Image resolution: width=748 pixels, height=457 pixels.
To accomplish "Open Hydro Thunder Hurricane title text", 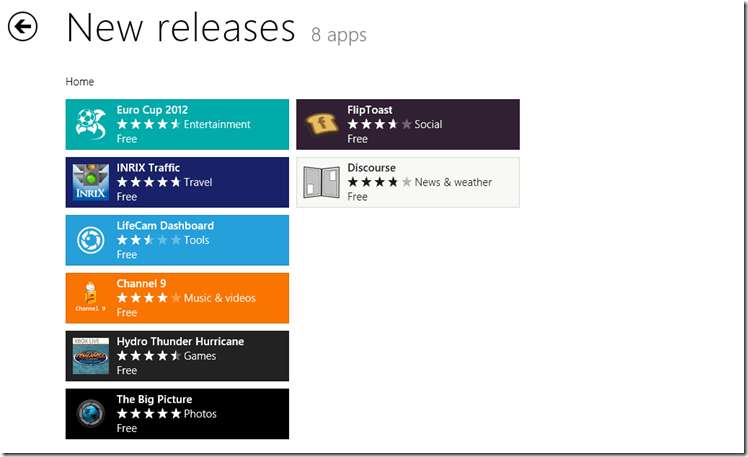I will 180,342.
